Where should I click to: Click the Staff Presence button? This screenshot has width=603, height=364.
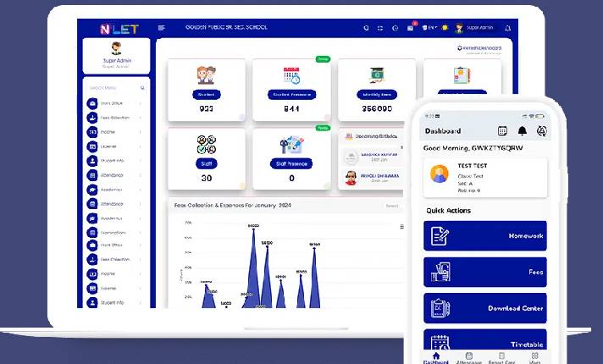pos(292,163)
